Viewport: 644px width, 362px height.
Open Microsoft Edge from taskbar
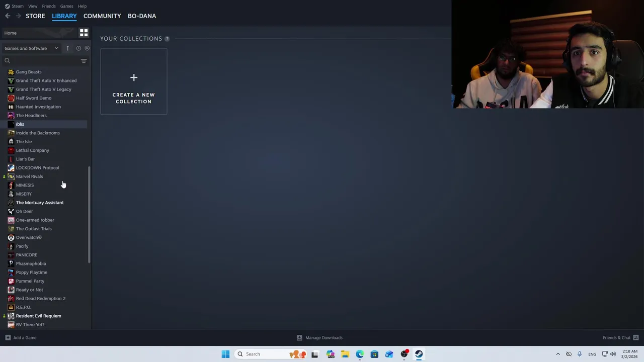coord(360,354)
